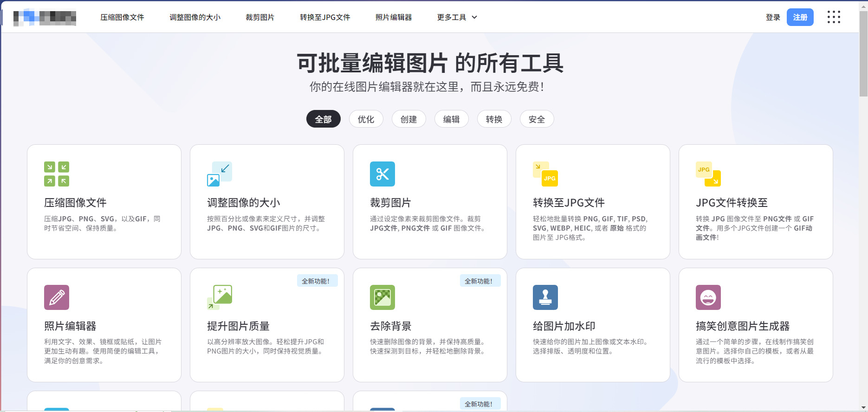Image resolution: width=868 pixels, height=412 pixels.
Task: Open 裁剪图片 in the top navigation
Action: coord(260,17)
